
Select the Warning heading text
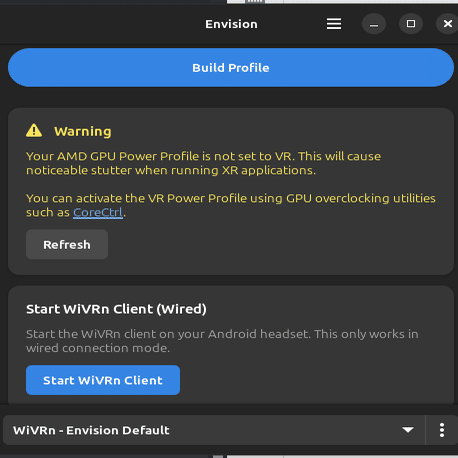(x=83, y=131)
